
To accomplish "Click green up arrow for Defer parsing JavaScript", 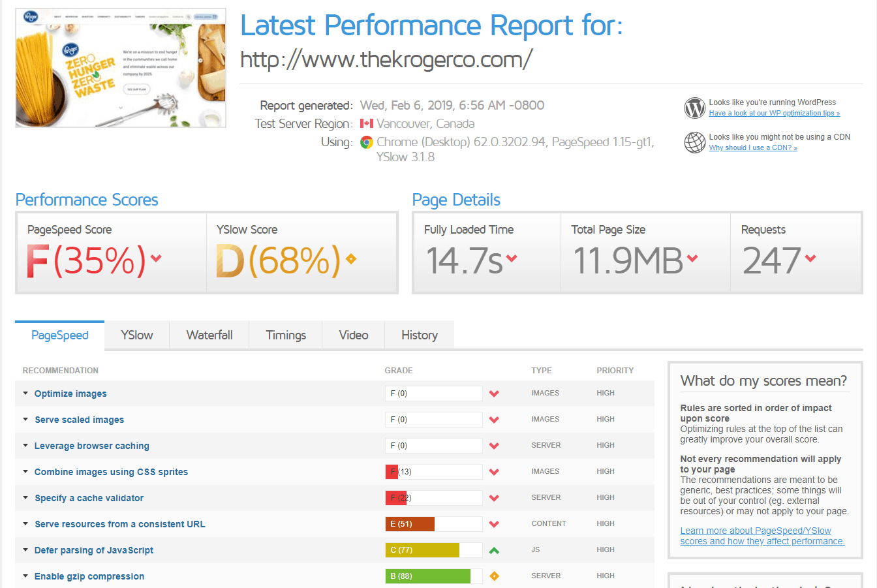I will coord(494,550).
